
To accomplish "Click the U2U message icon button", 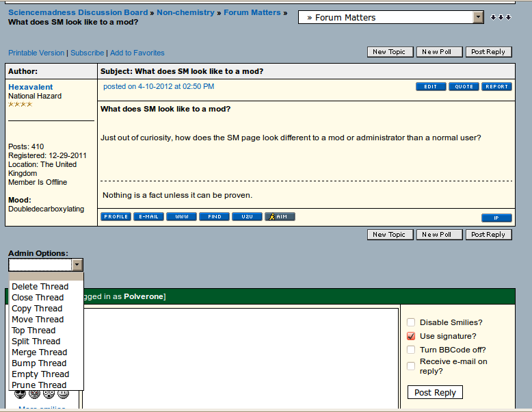I will coord(247,217).
